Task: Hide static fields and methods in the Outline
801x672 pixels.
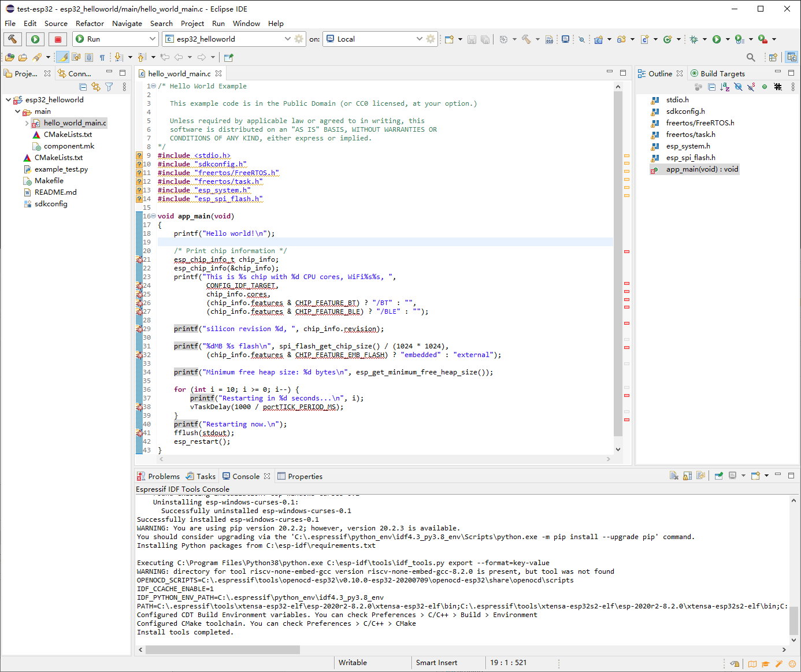Action: [x=751, y=86]
